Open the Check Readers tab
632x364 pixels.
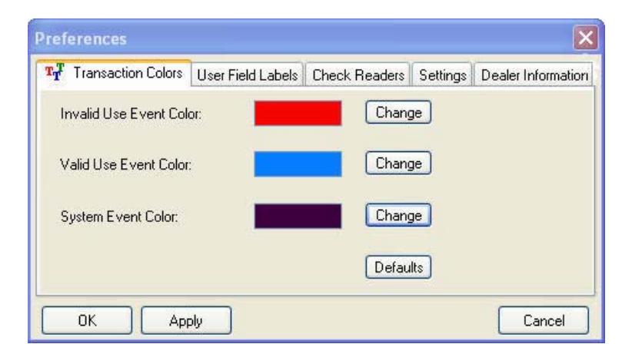tap(358, 75)
